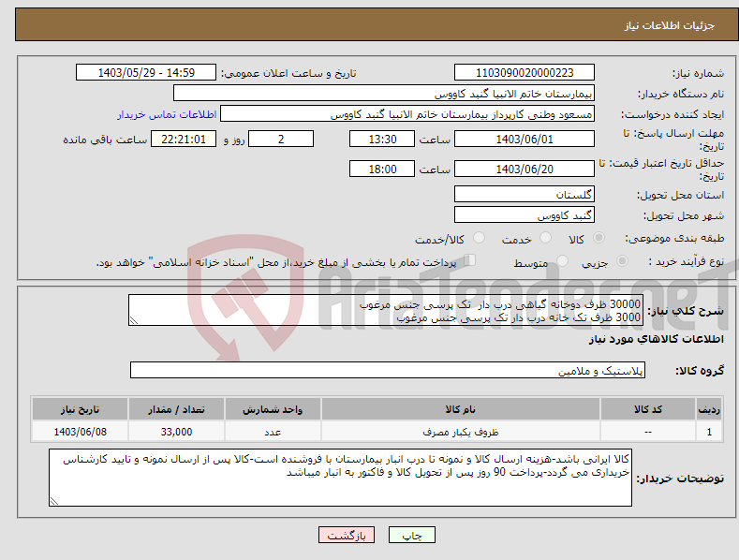Screen dimensions: 739x560
Task: Select the کالا/خدمت radio button
Action: pos(479,238)
